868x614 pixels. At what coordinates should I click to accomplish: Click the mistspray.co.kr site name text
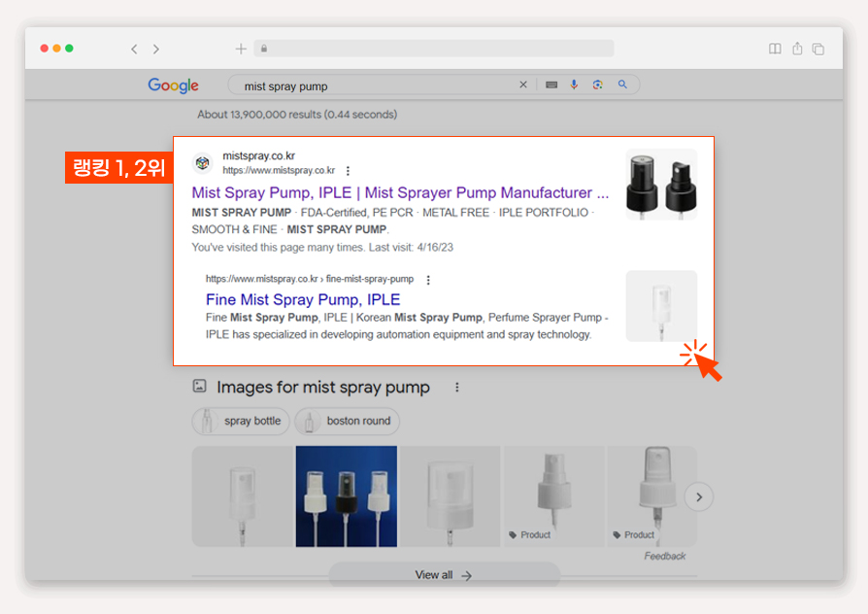[258, 155]
